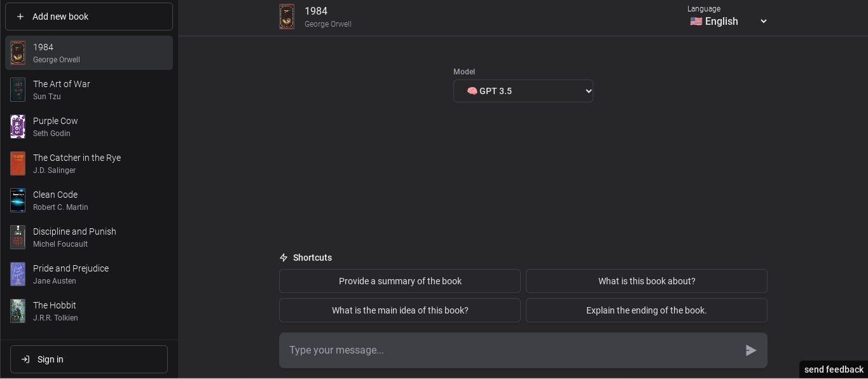
Task: Expand the Language selector chevron
Action: [x=763, y=21]
